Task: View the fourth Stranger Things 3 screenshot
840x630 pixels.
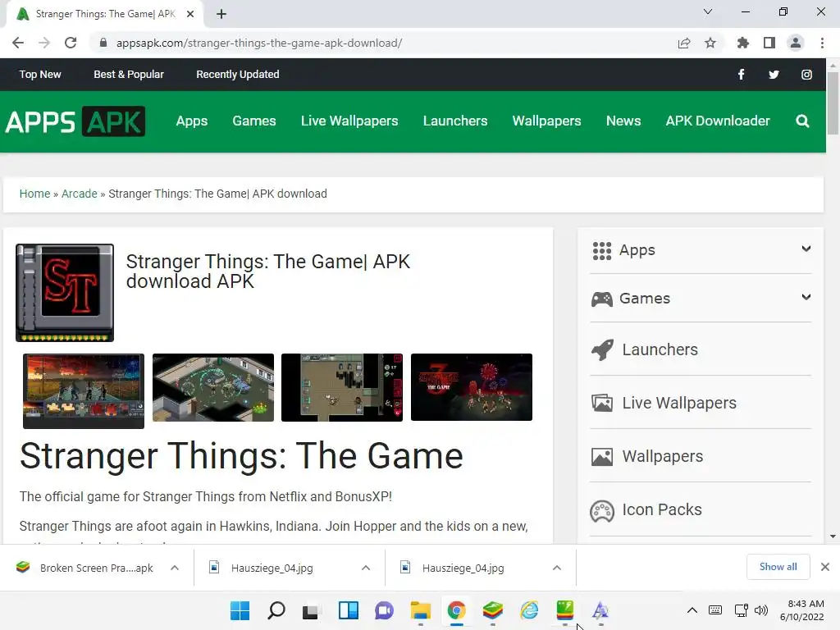Action: pos(472,387)
